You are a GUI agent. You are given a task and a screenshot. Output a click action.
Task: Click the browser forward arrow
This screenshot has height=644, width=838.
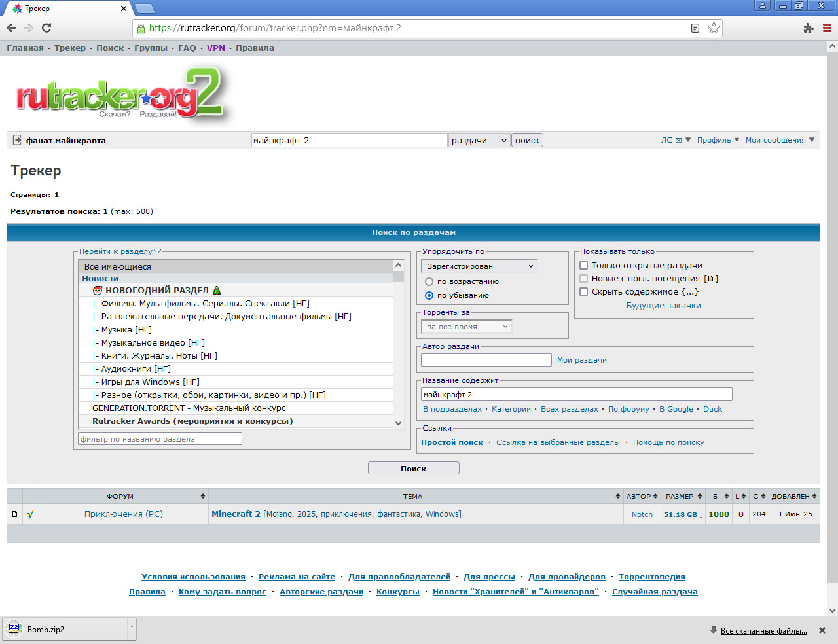(29, 27)
